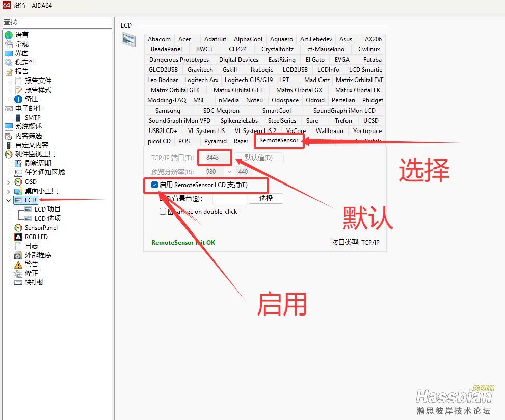Open the 常规 gear icon entry
The width and height of the screenshot is (505, 420).
point(9,44)
